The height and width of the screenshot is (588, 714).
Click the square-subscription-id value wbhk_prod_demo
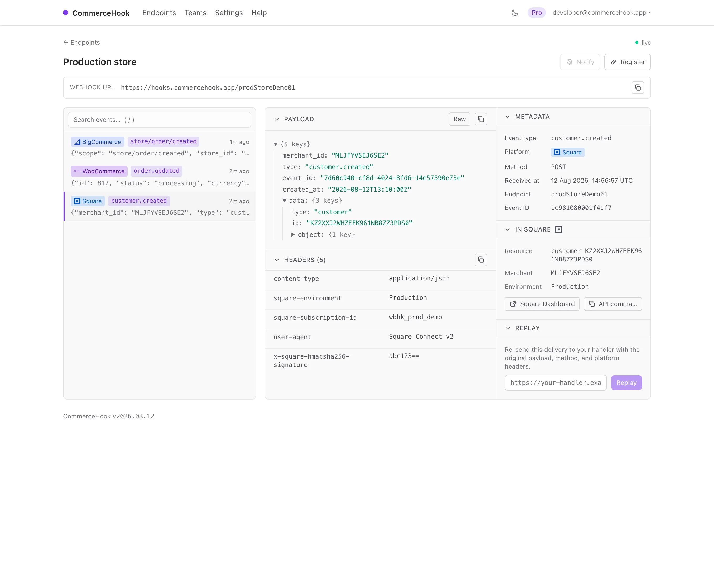415,317
